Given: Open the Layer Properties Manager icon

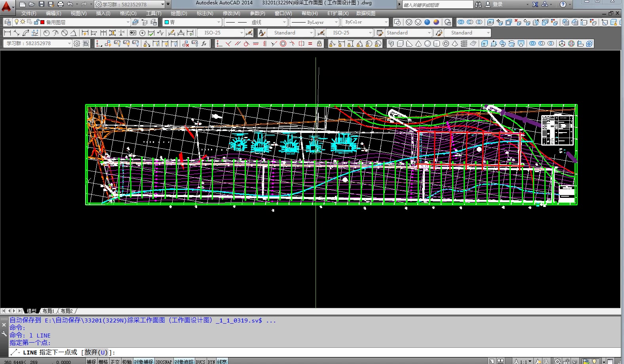Looking at the screenshot, I should point(8,22).
